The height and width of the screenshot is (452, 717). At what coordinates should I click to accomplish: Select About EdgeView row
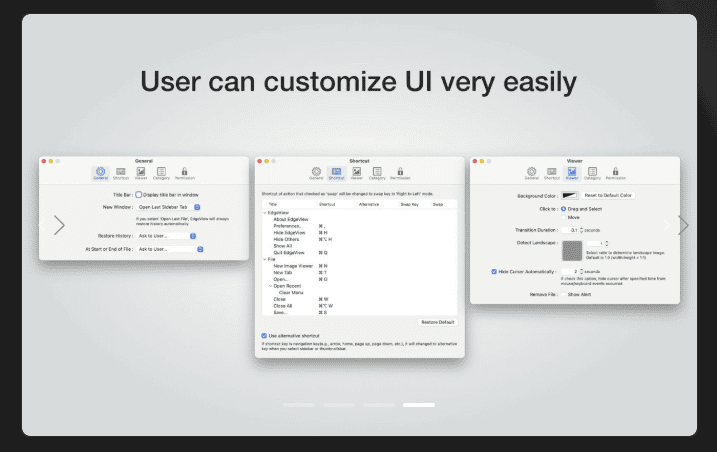[359, 219]
